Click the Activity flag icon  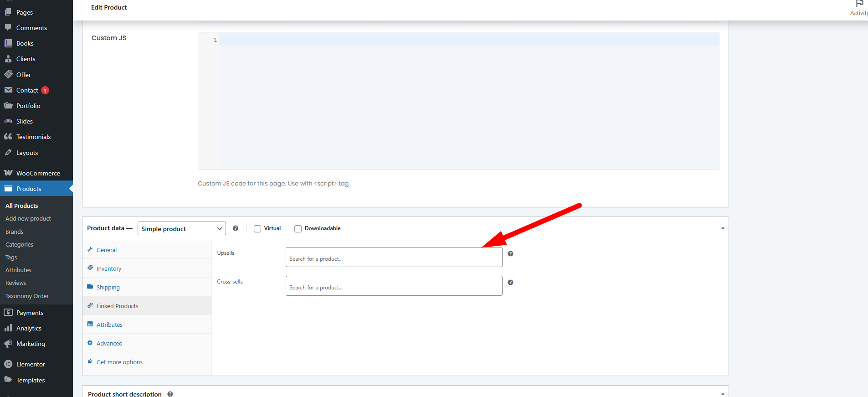(x=859, y=4)
